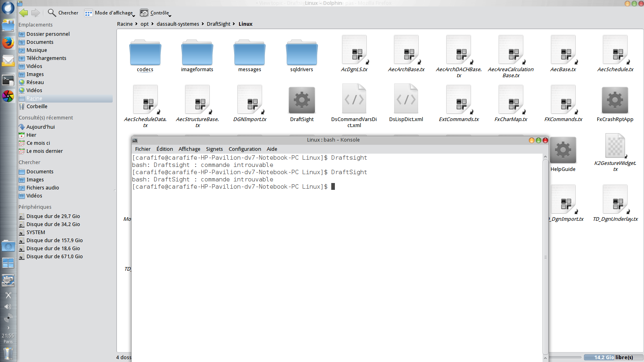Open the Mode d'affichage dropdown
The height and width of the screenshot is (362, 644).
pyautogui.click(x=109, y=13)
